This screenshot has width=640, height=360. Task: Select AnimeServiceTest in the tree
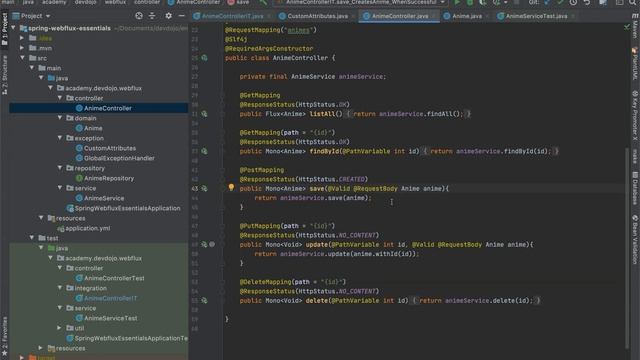click(111, 318)
